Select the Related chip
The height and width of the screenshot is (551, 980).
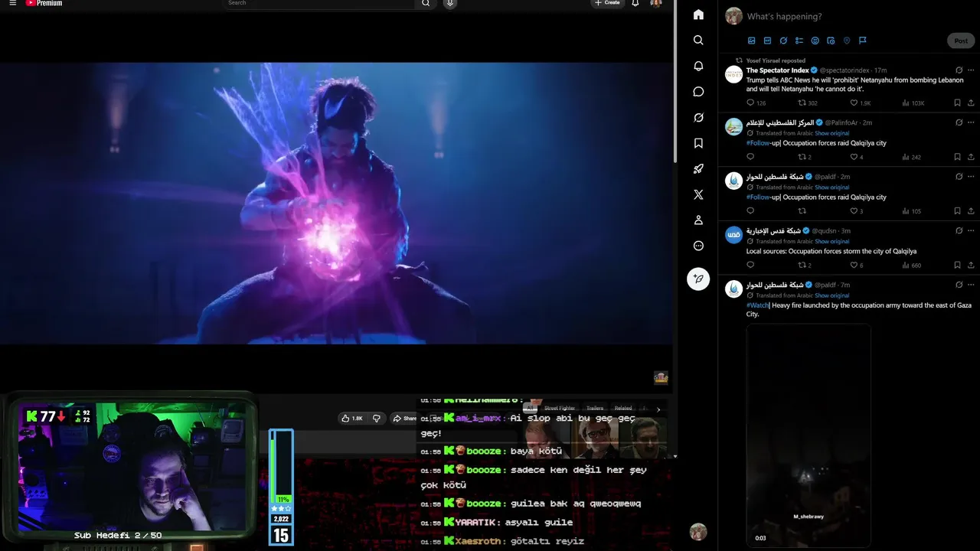pos(623,408)
